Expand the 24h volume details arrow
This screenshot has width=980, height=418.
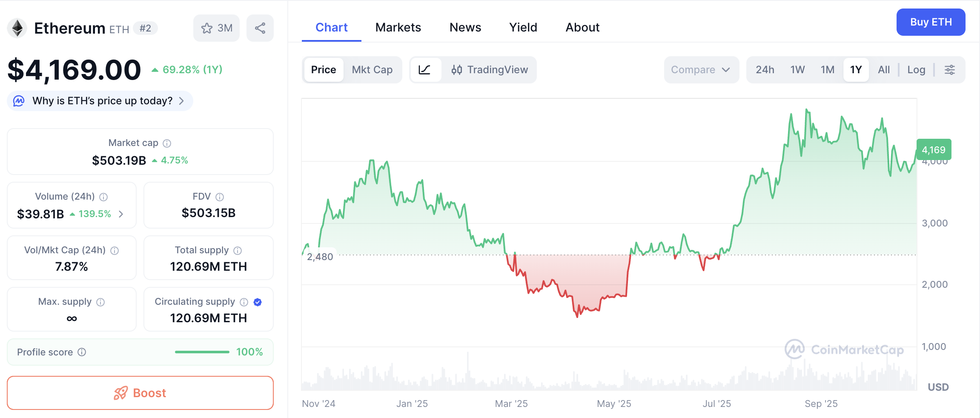121,214
